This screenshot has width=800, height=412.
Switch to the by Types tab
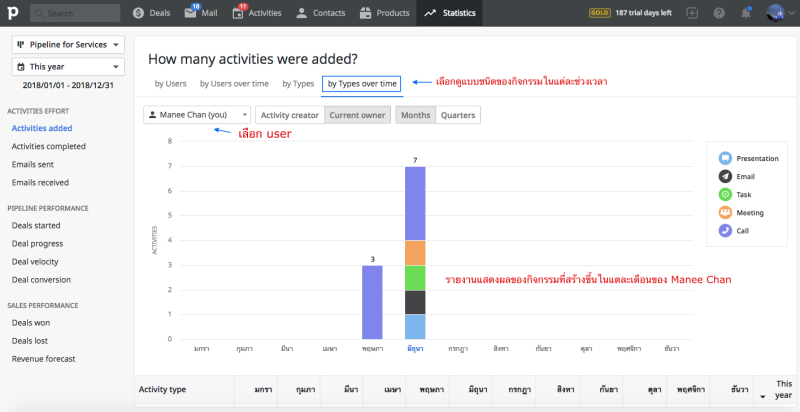pos(298,84)
